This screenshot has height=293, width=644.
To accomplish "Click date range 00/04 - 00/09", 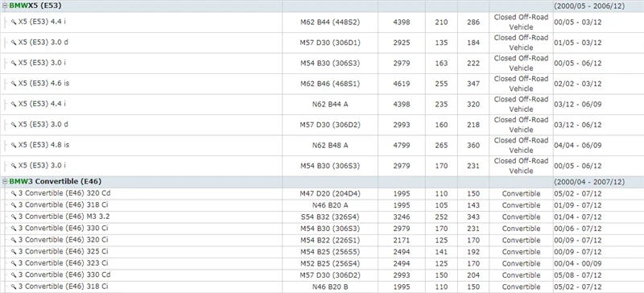I will 577,263.
